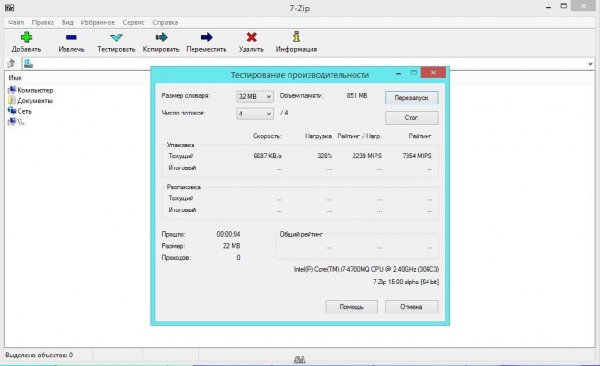This screenshot has width=600, height=366.
Task: Click the 7-Zip 15.00 alpha version text
Action: [406, 282]
